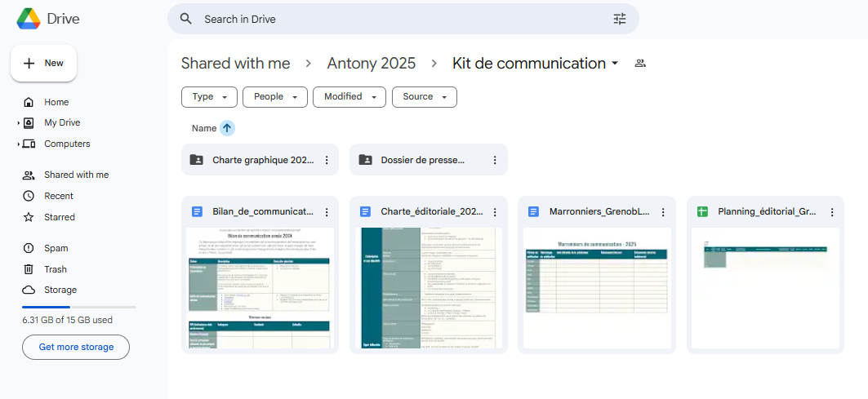Expand the Computers tree arrow

point(18,144)
